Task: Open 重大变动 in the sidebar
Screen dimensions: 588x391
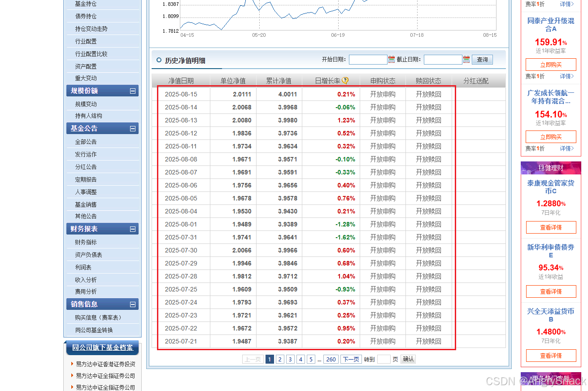Action: tap(86, 78)
